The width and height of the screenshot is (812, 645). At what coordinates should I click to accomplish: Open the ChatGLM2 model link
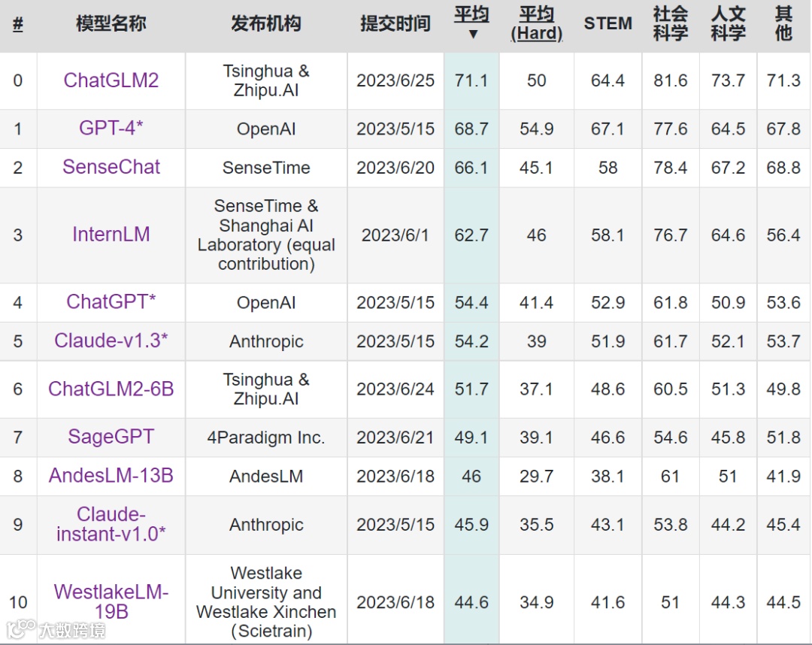tap(111, 80)
